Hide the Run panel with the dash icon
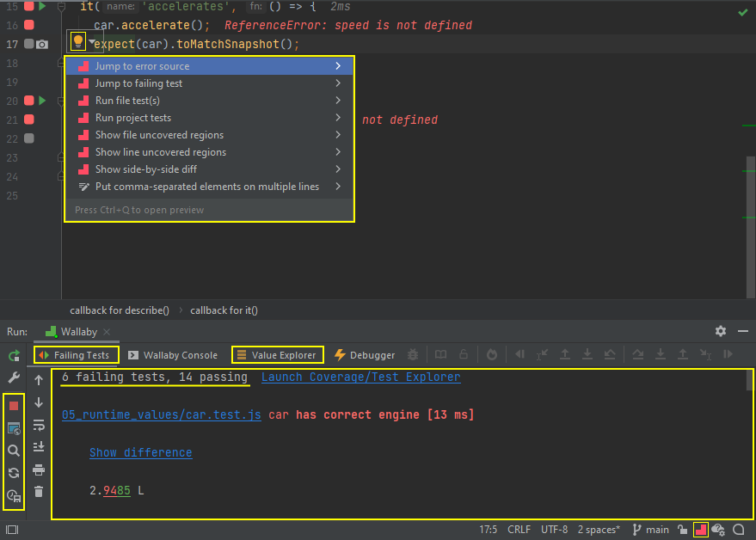Image resolution: width=756 pixels, height=540 pixels. 743,331
